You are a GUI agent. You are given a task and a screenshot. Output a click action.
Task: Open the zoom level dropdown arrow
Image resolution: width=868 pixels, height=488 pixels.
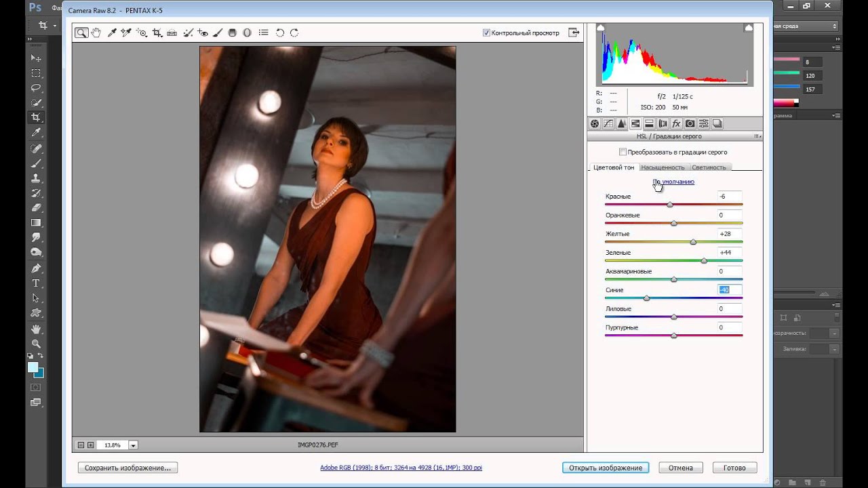coord(133,445)
